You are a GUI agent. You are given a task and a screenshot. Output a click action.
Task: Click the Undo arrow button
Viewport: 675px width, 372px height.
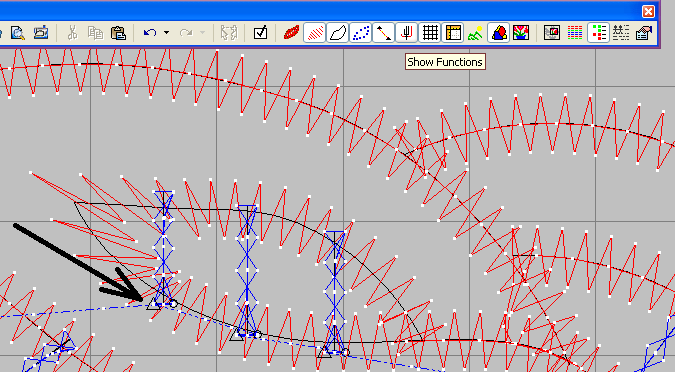pos(150,33)
